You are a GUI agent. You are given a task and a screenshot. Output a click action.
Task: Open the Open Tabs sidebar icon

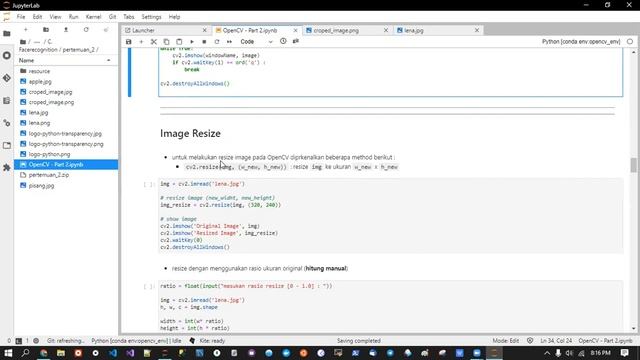point(7,145)
